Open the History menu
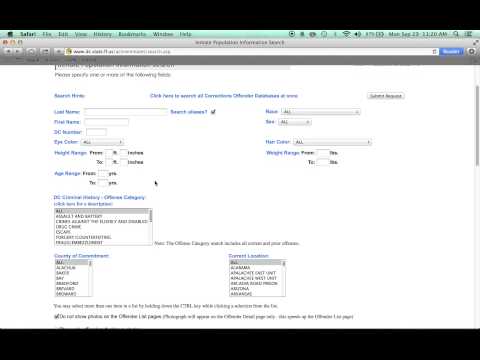Viewport: 480px width, 360px height. (102, 34)
